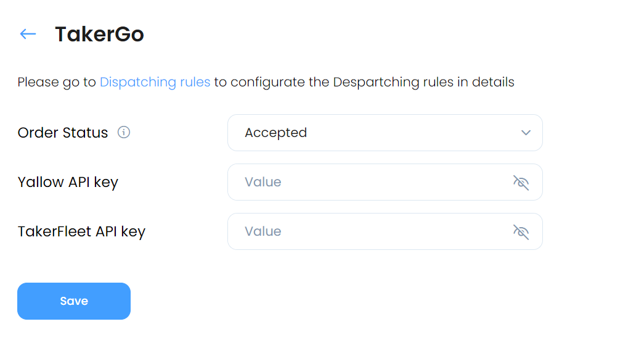Click the TakerGo page title

point(99,34)
